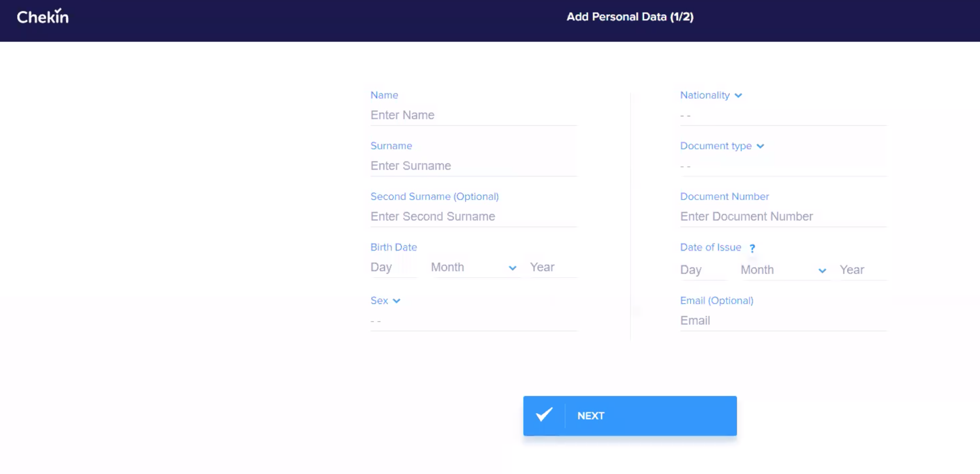This screenshot has height=474, width=980.
Task: Click the Nationality selection value field
Action: click(783, 116)
